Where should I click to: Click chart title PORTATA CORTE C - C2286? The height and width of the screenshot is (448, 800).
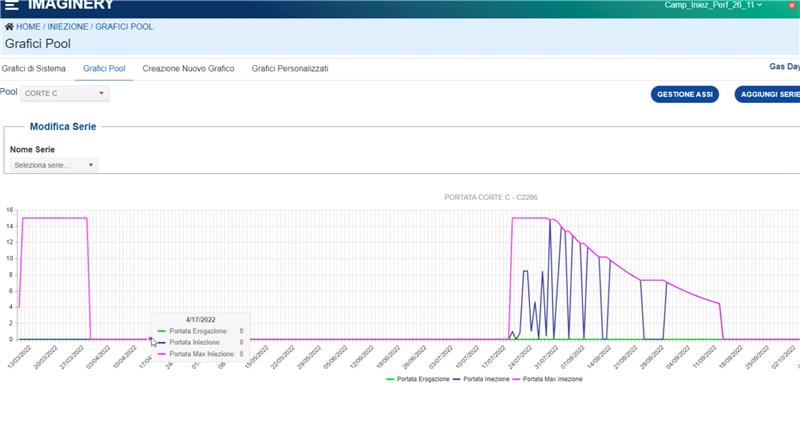click(491, 197)
